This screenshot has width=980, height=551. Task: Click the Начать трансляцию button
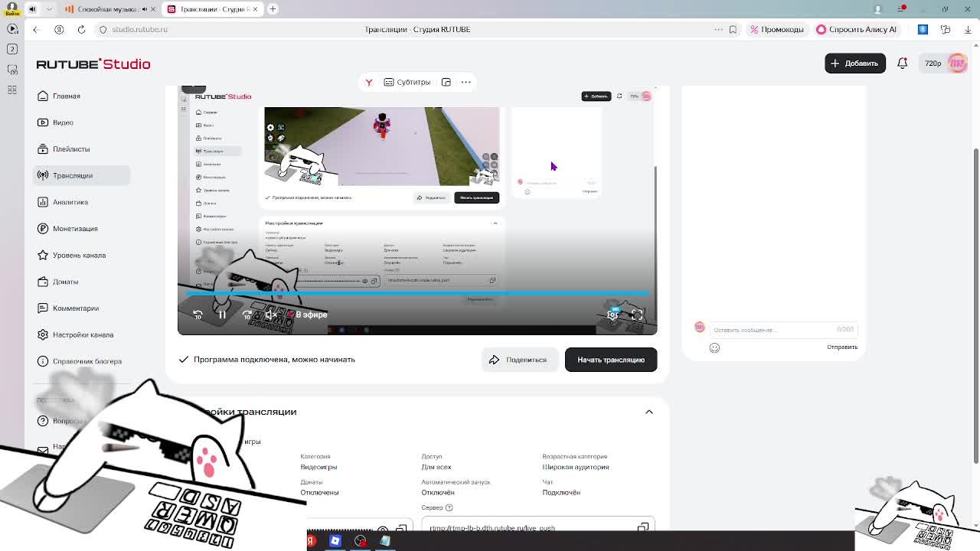pyautogui.click(x=611, y=360)
